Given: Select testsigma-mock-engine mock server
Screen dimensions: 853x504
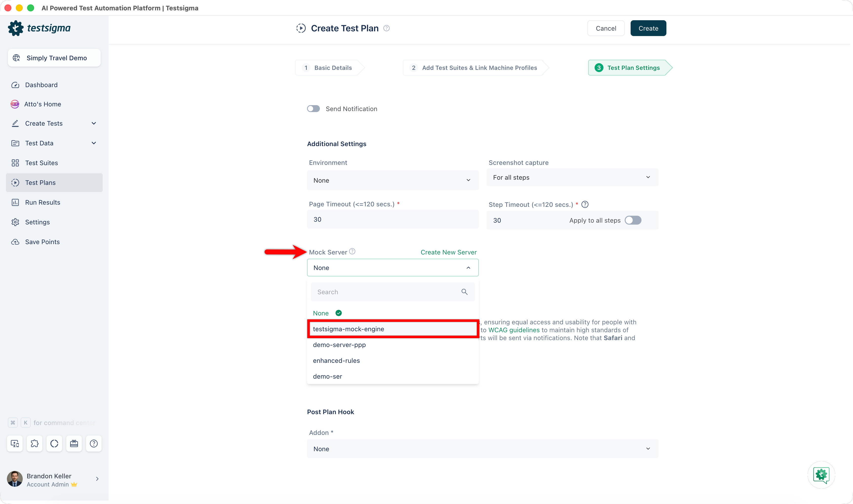Looking at the screenshot, I should [x=393, y=329].
